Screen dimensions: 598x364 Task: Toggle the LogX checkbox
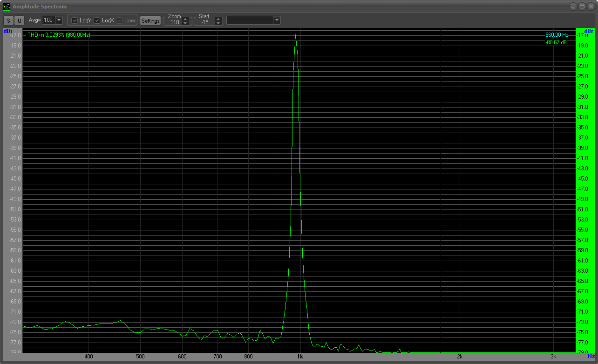click(97, 20)
